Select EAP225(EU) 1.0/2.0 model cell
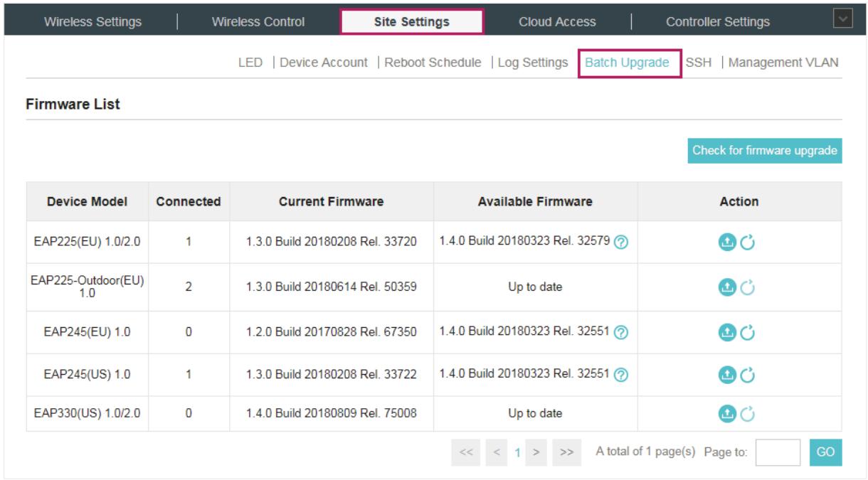868x480 pixels. pos(88,241)
